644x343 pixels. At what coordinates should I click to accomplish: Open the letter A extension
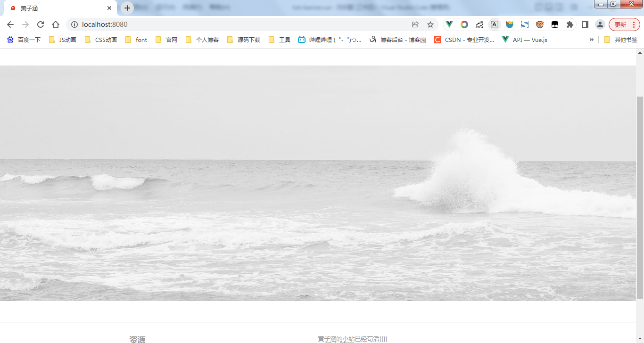[x=495, y=24]
